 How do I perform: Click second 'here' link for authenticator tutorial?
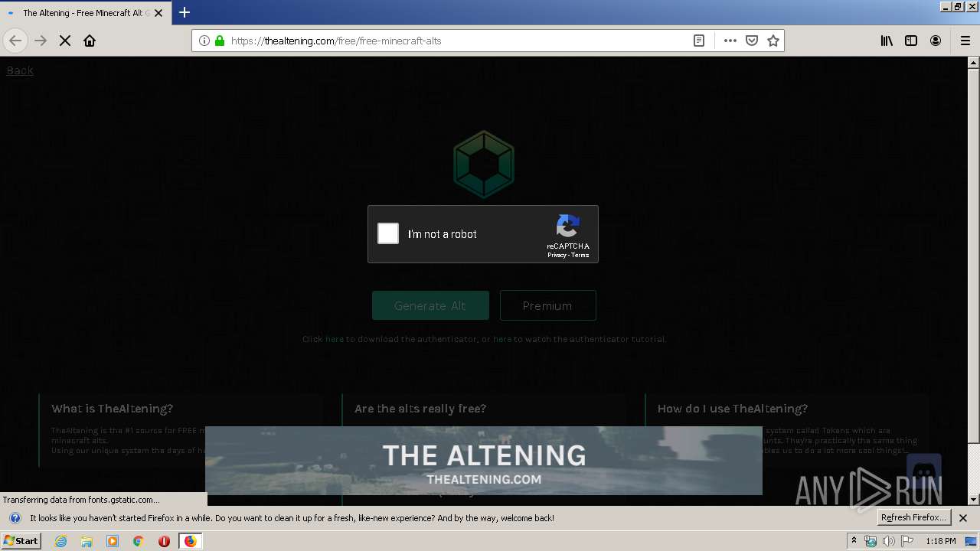click(502, 339)
